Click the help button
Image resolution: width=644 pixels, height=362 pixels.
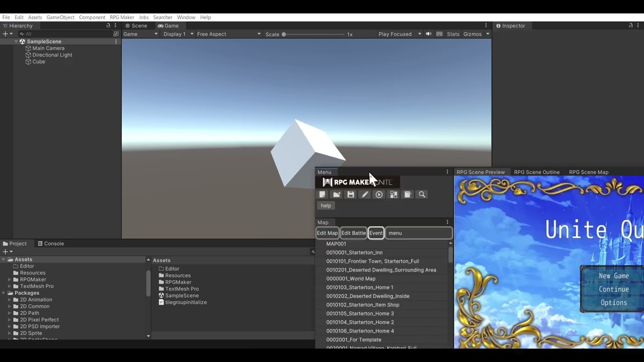[326, 206]
